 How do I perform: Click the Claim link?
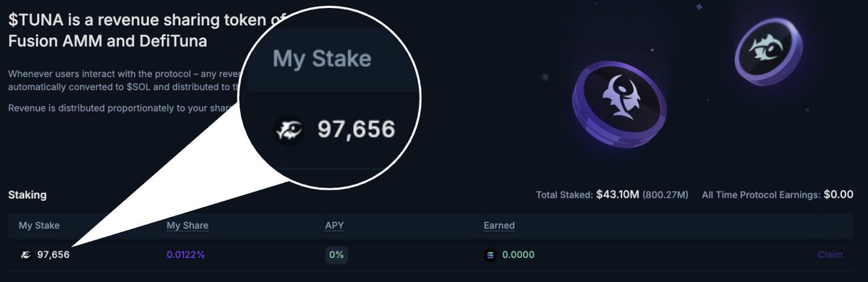830,255
